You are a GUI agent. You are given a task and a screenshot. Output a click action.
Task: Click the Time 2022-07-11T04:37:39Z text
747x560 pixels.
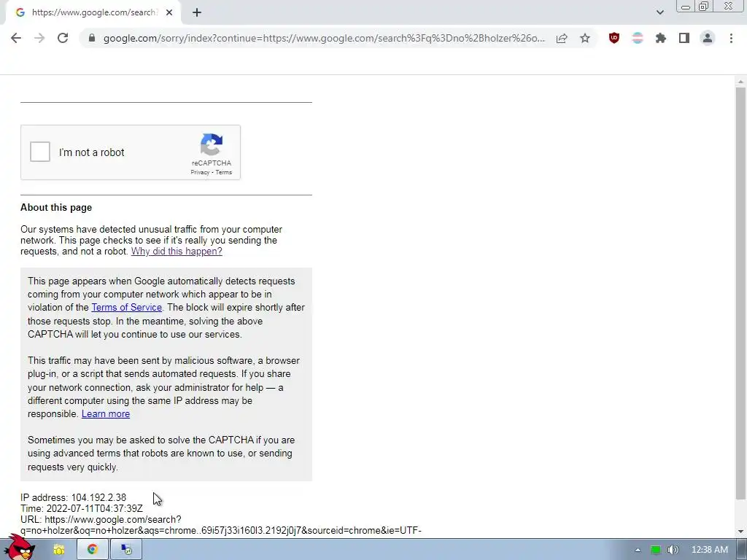[82, 508]
